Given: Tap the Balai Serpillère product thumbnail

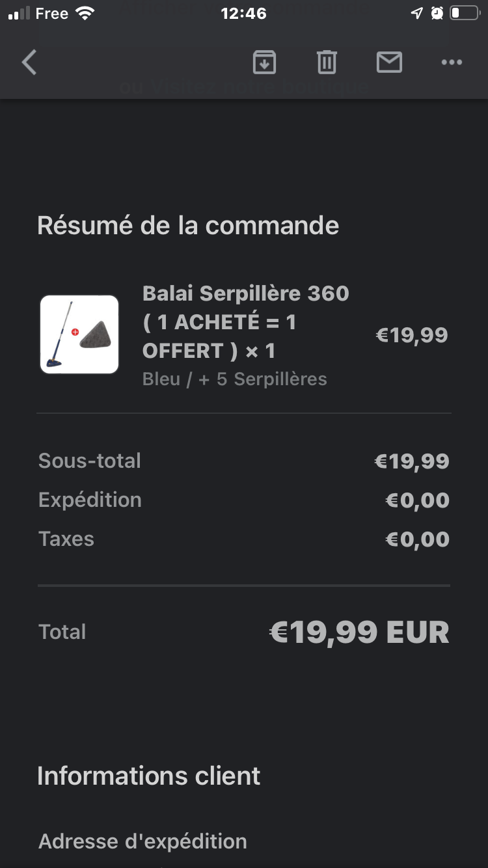Looking at the screenshot, I should tap(79, 334).
